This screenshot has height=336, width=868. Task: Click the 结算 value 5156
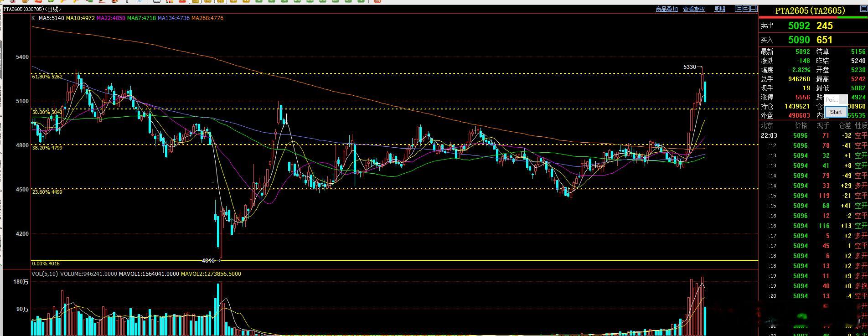tap(858, 52)
